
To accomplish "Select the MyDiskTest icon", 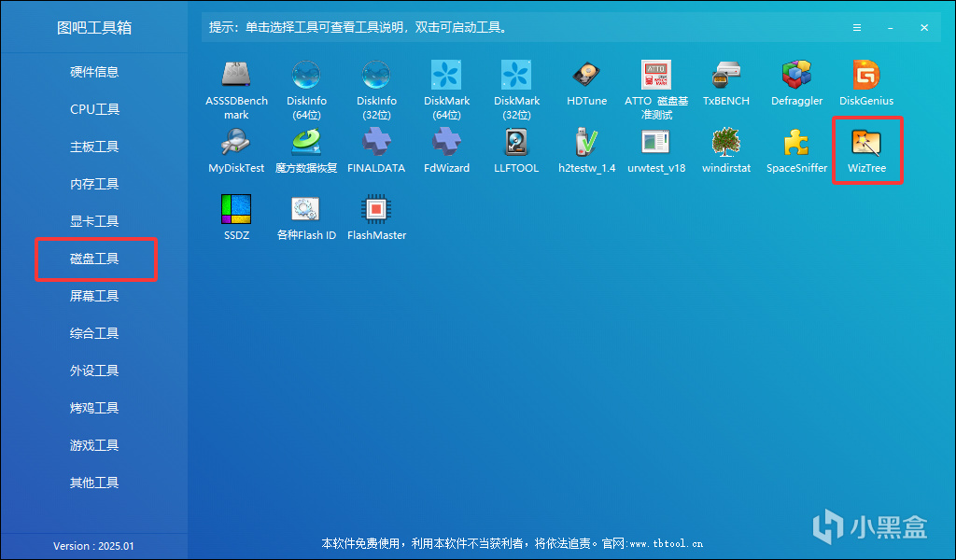I will [x=236, y=143].
